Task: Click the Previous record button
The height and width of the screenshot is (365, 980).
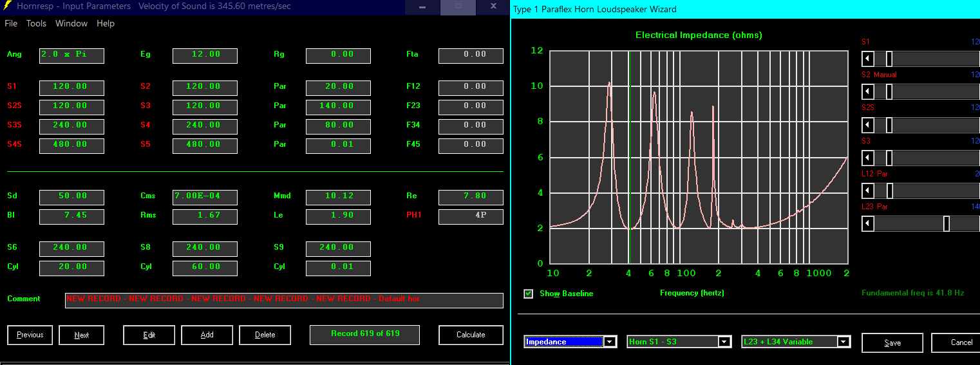Action: click(x=30, y=335)
